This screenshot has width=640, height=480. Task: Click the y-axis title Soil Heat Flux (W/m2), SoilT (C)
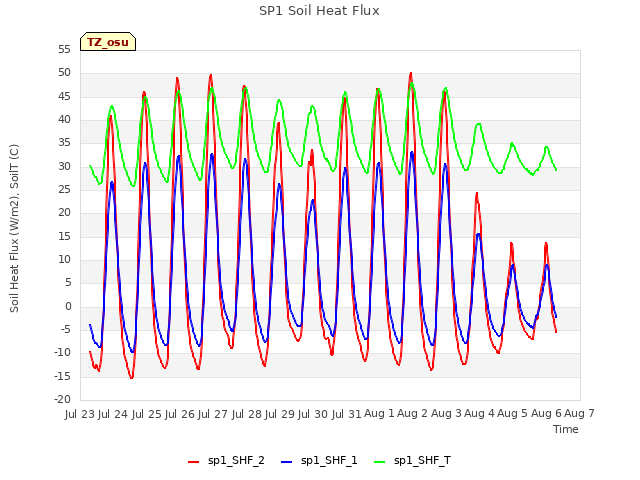pos(14,228)
